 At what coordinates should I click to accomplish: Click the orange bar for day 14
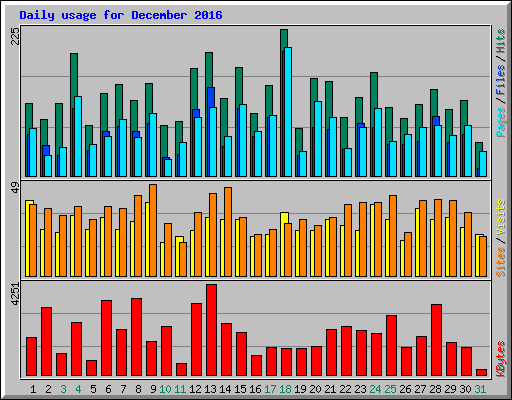pyautogui.click(x=228, y=232)
